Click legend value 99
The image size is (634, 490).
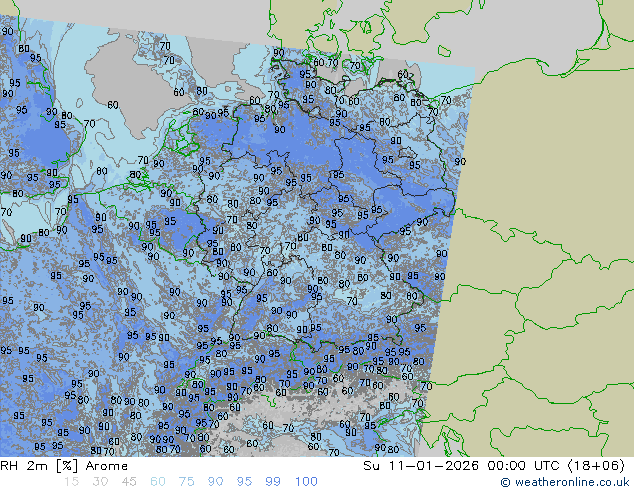pyautogui.click(x=273, y=482)
